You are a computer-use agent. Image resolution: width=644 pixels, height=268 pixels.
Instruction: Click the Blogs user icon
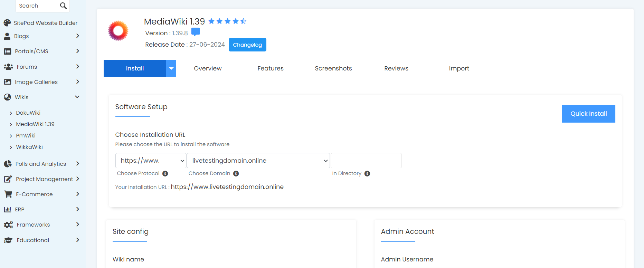pos(7,36)
